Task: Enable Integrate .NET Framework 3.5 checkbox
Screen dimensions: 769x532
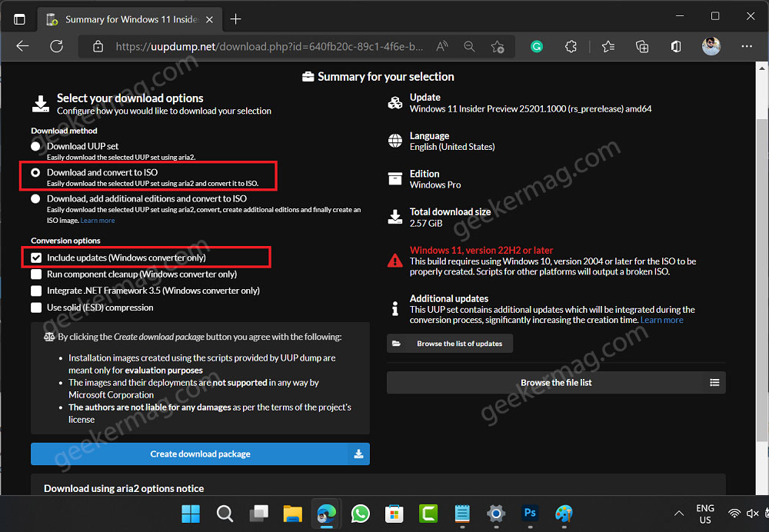Action: pyautogui.click(x=36, y=291)
